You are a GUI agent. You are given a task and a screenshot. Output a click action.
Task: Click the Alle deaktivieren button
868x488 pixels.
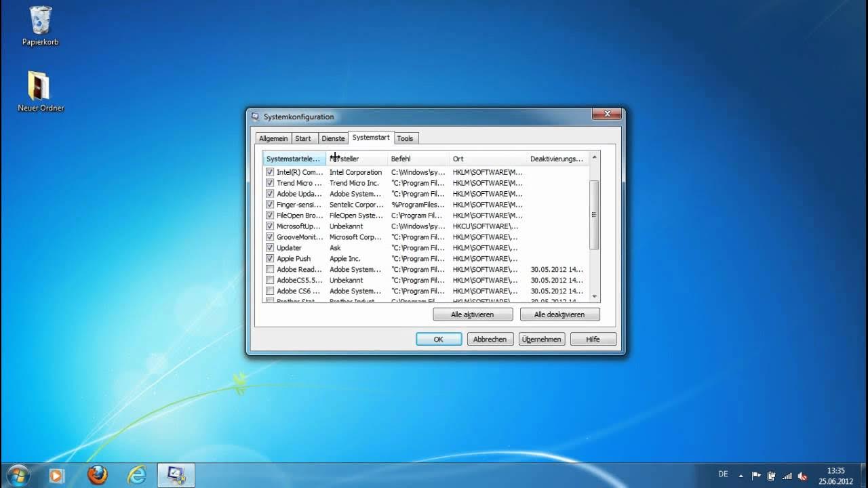point(559,314)
